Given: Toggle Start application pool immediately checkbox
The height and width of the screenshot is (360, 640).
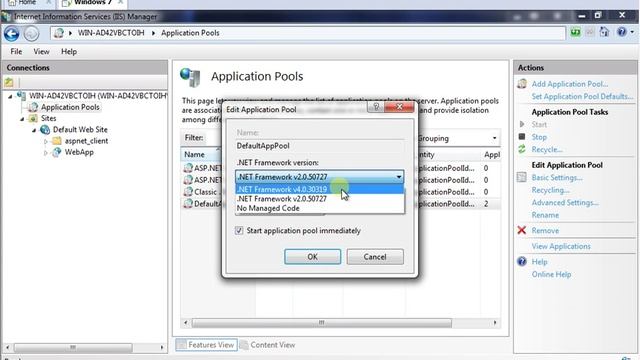Looking at the screenshot, I should [x=239, y=231].
